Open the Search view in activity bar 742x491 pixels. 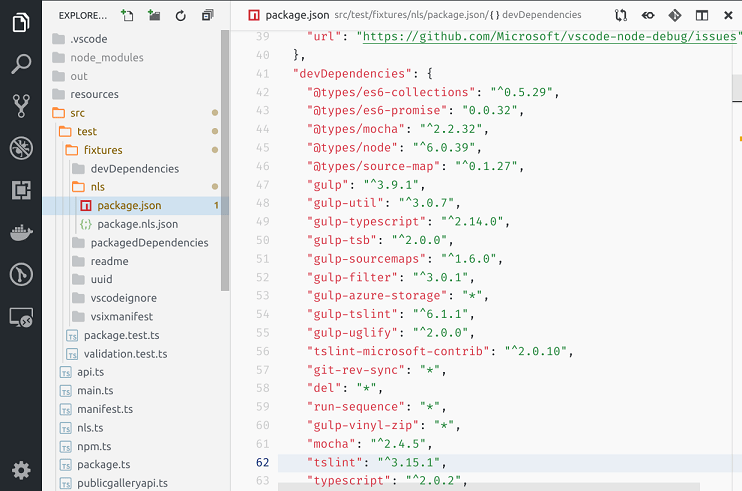[x=21, y=65]
